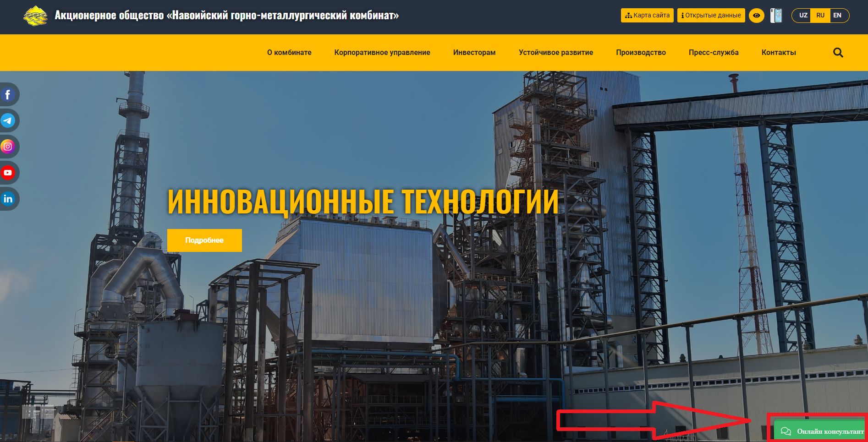
Task: Visit the Instagram profile icon
Action: (8, 147)
